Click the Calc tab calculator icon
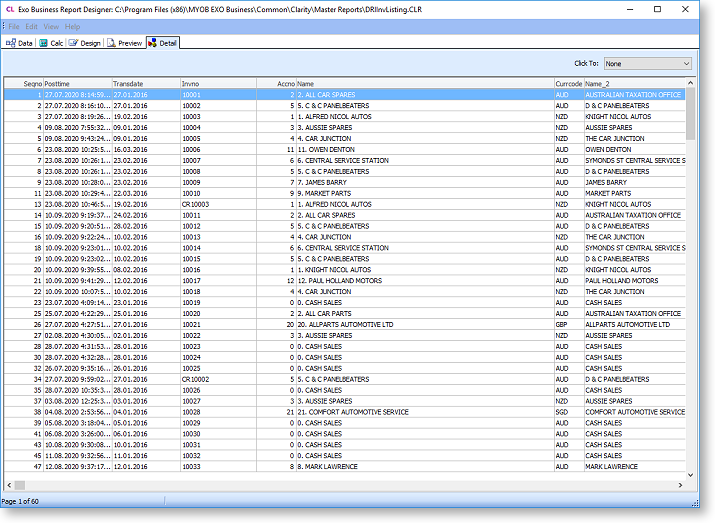This screenshot has height=523, width=715. pyautogui.click(x=44, y=43)
